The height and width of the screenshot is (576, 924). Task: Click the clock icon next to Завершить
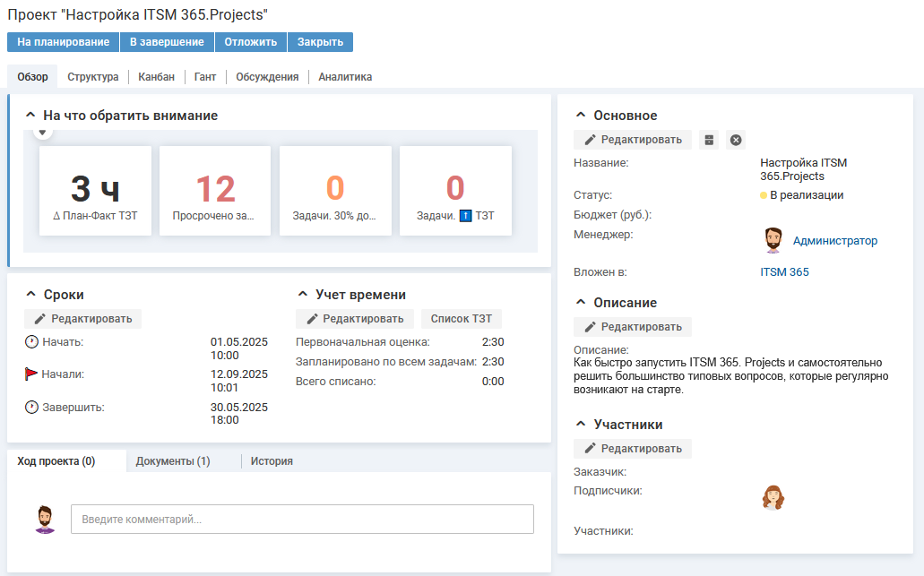[32, 408]
